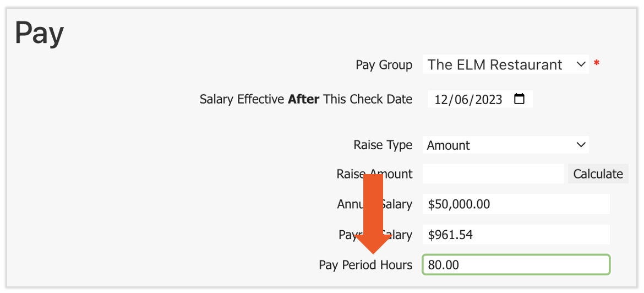Viewport: 644px width, 293px height.
Task: Expand the Raise Type dropdown showing Amount
Action: pyautogui.click(x=506, y=145)
